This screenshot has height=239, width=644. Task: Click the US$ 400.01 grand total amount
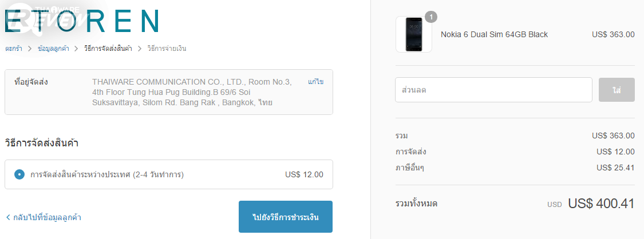coord(601,204)
